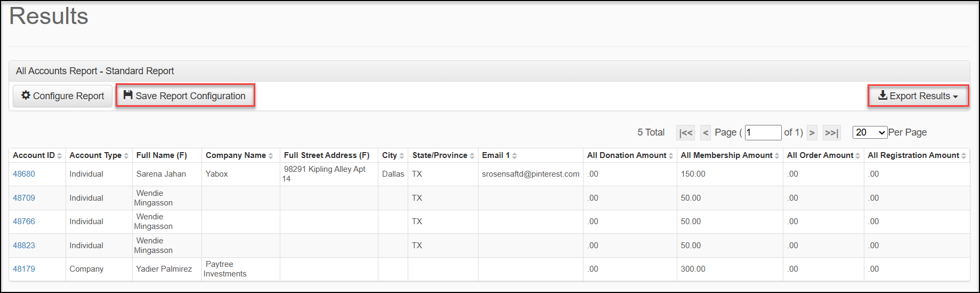Open the Export Results dropdown
The width and height of the screenshot is (980, 293).
[x=918, y=96]
